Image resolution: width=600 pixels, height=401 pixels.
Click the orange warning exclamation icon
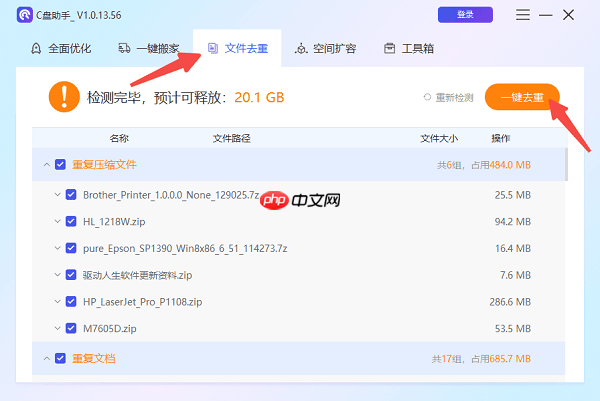pyautogui.click(x=64, y=97)
